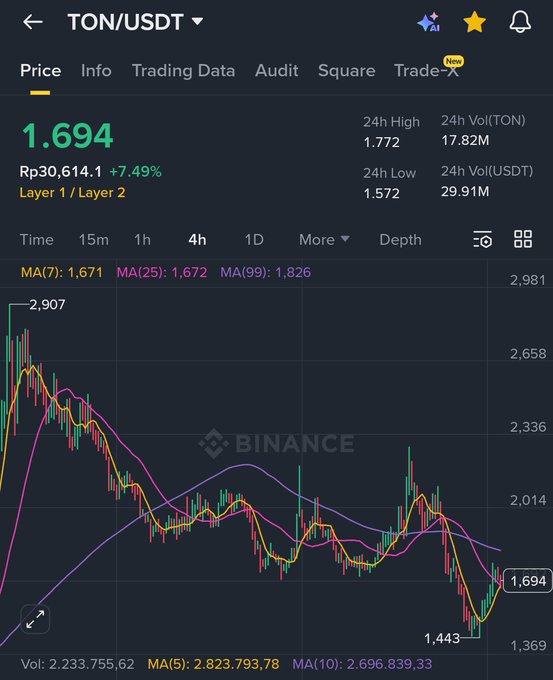Select the 1h interval

tap(142, 239)
